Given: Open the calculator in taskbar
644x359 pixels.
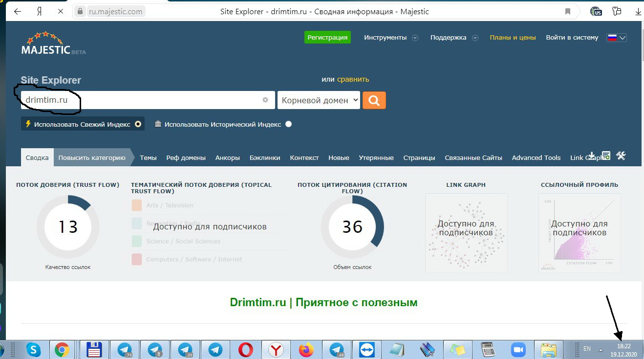Looking at the screenshot, I should pos(487,350).
